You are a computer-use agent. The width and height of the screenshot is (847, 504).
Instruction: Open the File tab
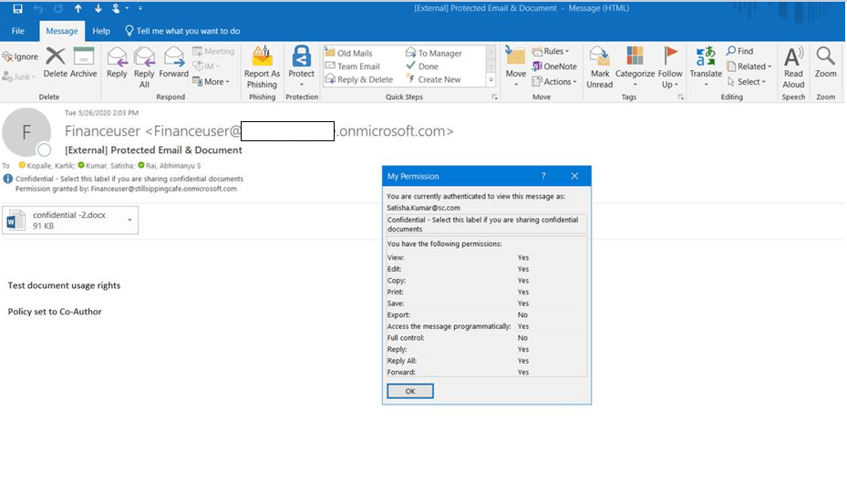(18, 31)
